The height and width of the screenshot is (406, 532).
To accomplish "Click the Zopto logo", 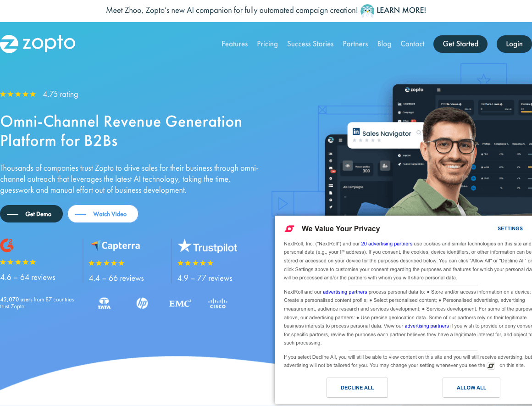I will click(38, 44).
